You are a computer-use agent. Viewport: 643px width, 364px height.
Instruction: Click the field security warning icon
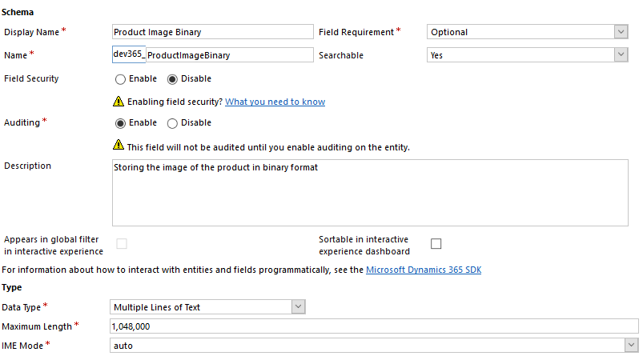point(119,102)
